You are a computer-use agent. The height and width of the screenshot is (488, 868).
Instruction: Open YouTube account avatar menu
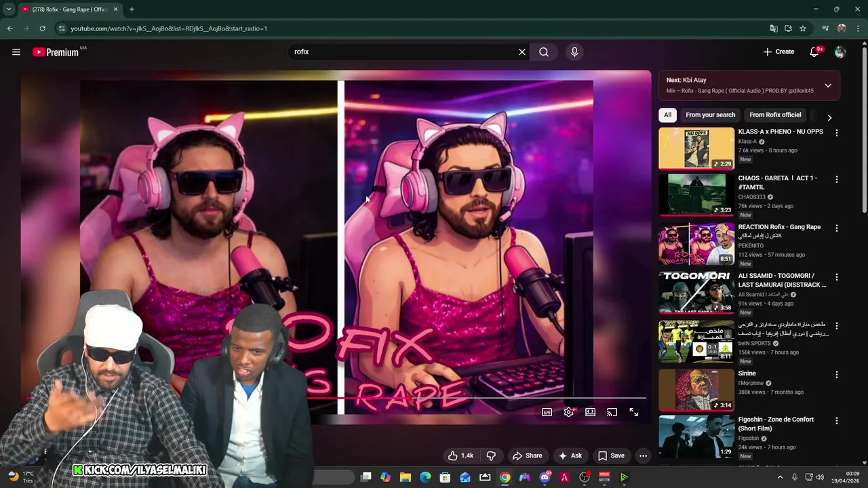(x=840, y=52)
